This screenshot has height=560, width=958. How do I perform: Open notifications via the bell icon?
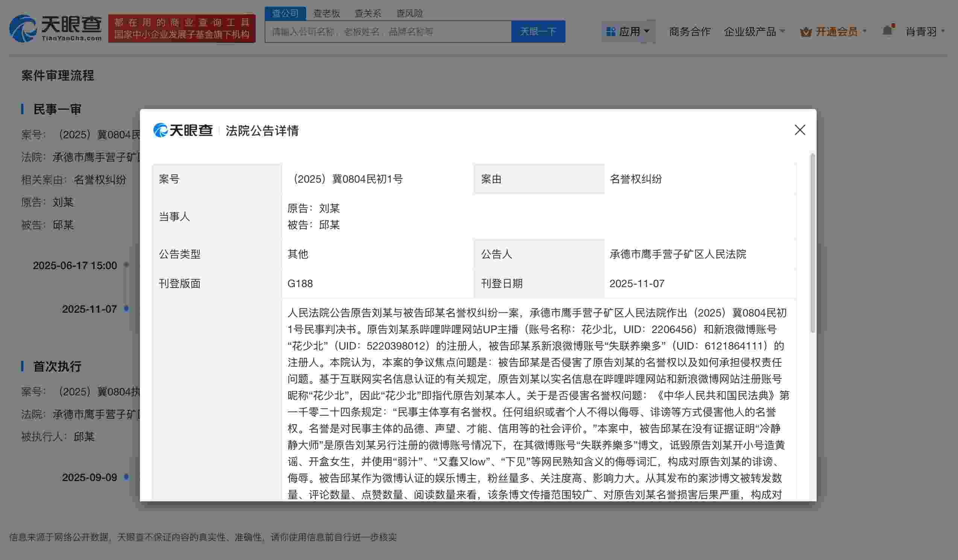click(888, 31)
